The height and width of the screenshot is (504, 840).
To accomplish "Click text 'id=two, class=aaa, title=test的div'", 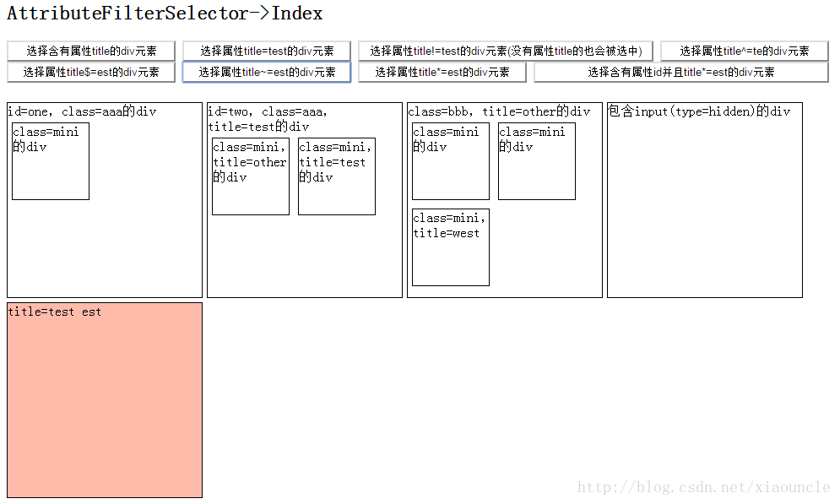I will click(268, 119).
